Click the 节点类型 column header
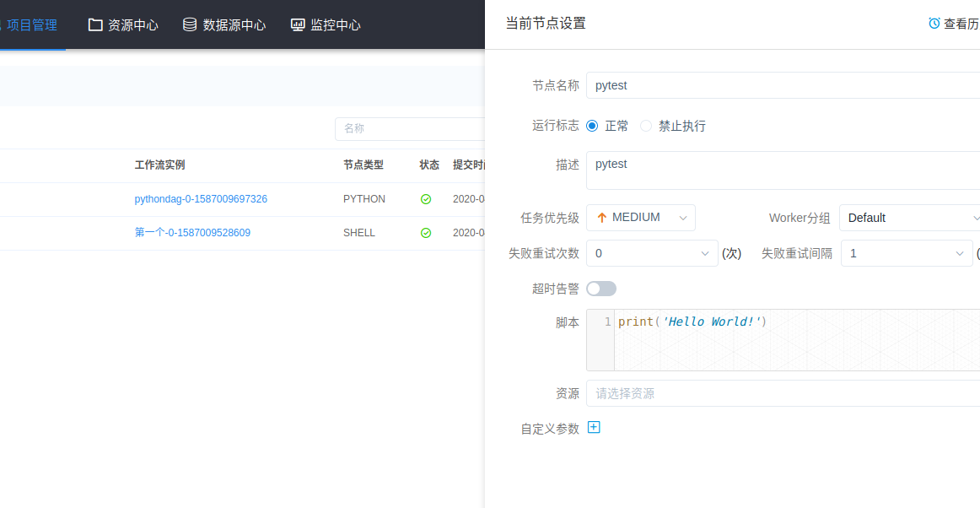 [x=363, y=165]
